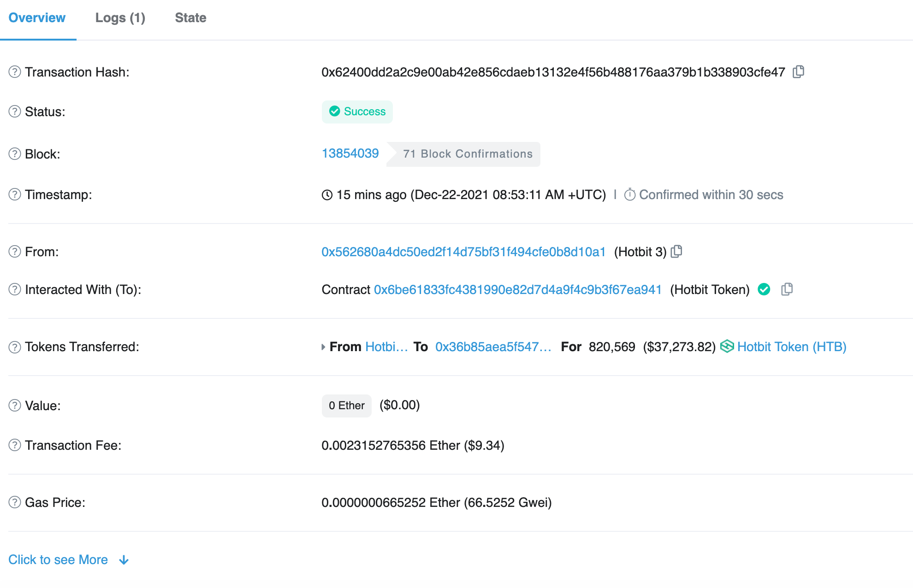
Task: Open the Hotbit Token (HTB) link
Action: [x=791, y=347]
